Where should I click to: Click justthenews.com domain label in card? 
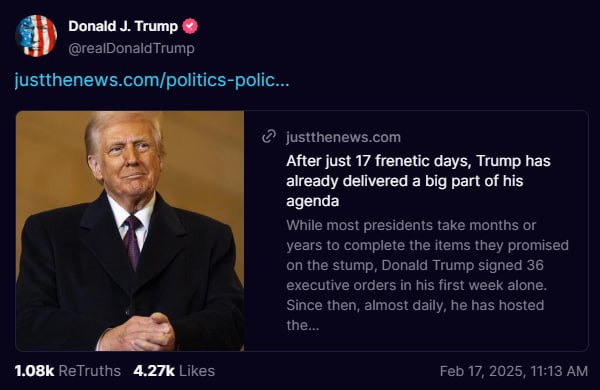(343, 137)
